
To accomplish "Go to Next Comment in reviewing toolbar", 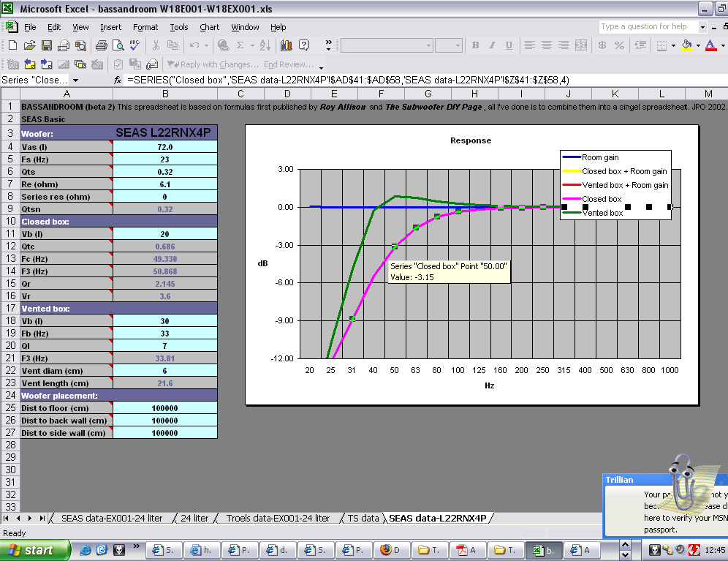I will [x=47, y=64].
